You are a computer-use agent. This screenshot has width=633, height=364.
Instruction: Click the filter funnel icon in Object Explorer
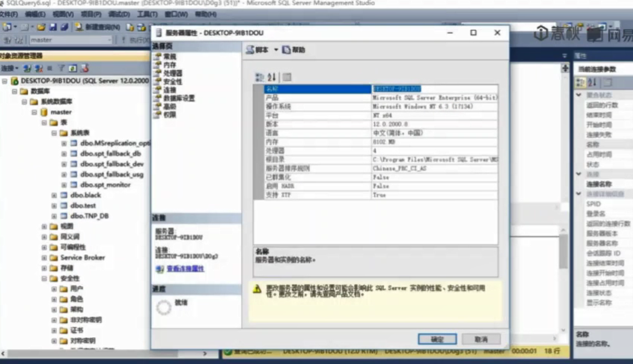62,68
